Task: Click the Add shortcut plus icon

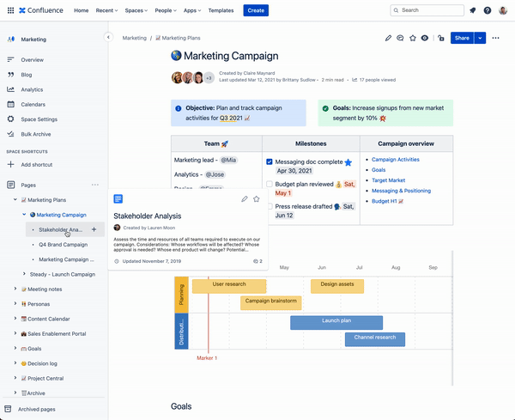Action: click(x=11, y=164)
